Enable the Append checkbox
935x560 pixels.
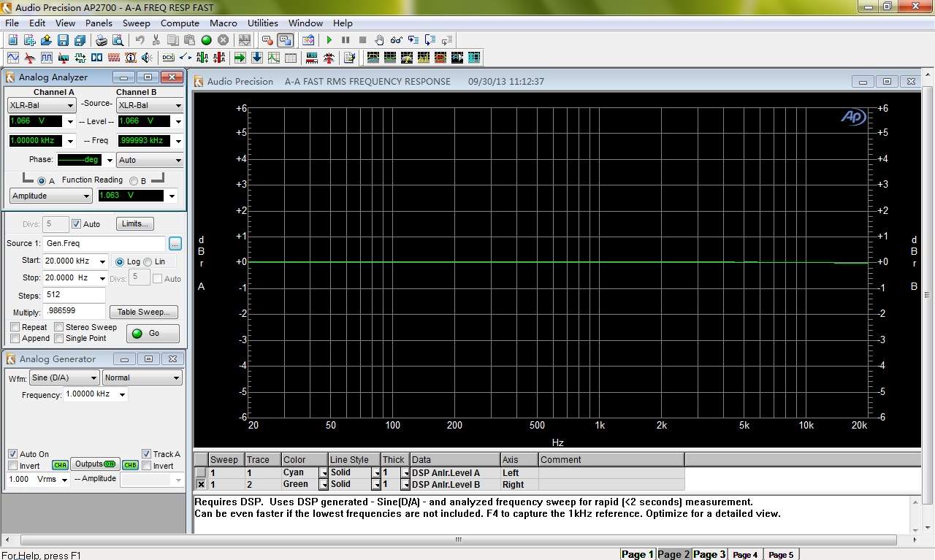[15, 338]
